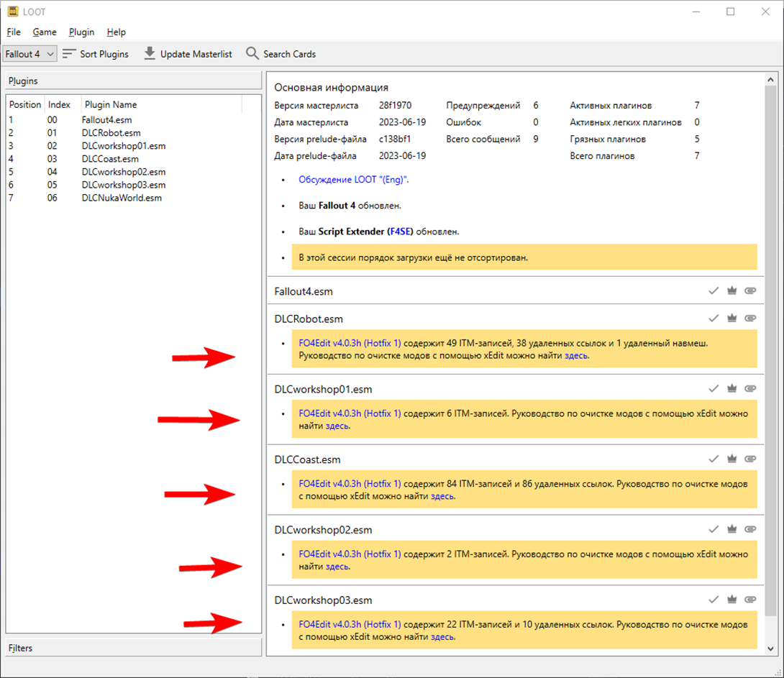
Task: Click the crown icon on DLCworkshop03.esm card
Action: click(732, 600)
